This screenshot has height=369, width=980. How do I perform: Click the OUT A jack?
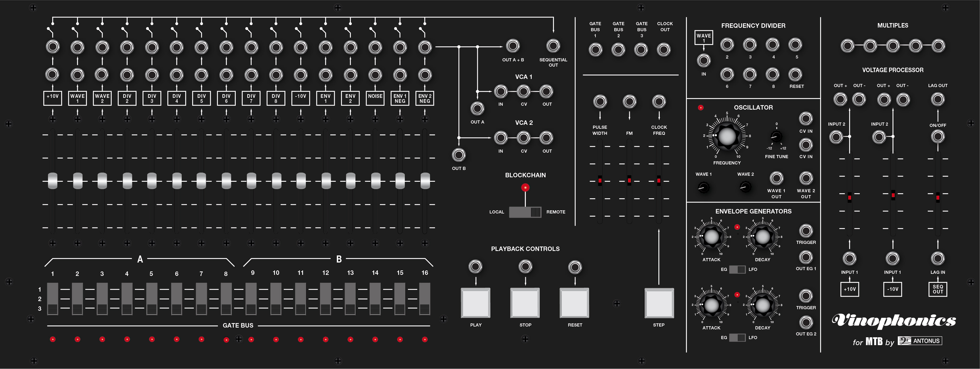click(x=477, y=108)
